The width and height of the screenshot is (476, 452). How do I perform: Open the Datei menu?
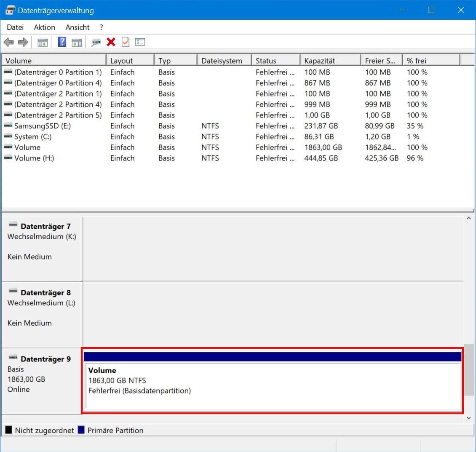point(15,27)
